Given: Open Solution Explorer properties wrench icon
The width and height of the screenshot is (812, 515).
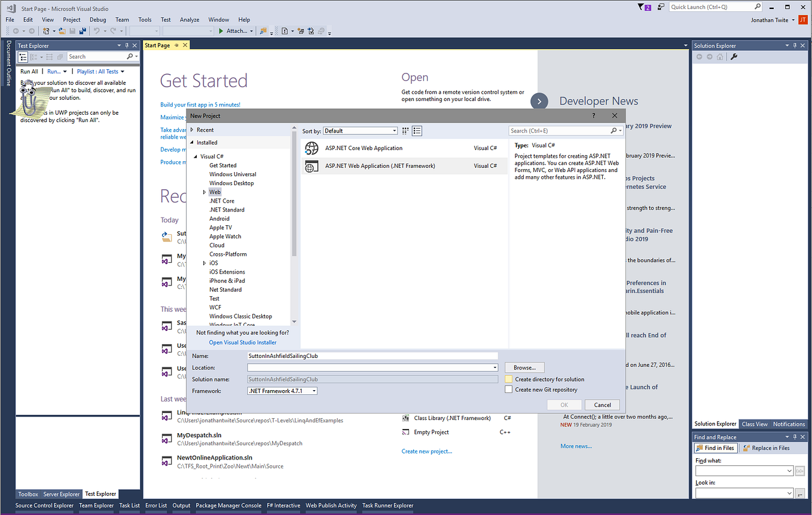Looking at the screenshot, I should click(733, 57).
